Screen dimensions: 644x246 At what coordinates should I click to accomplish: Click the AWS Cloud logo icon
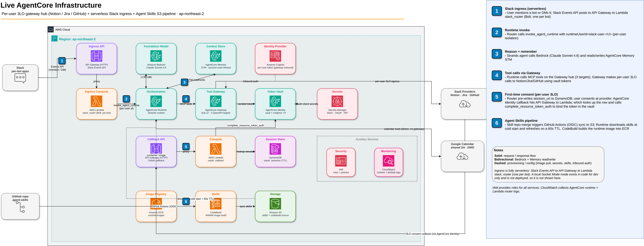(x=51, y=29)
